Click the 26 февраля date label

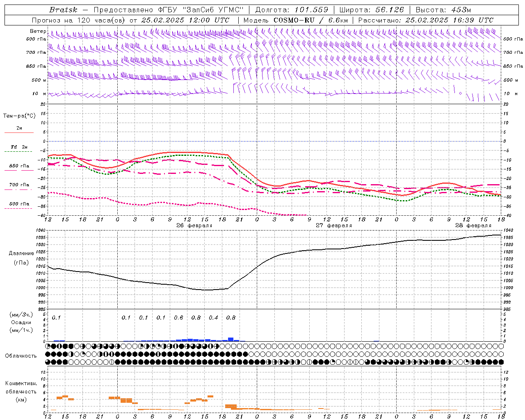tap(194, 226)
